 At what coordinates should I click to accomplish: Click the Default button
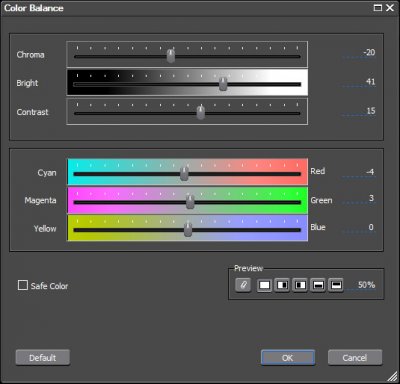(x=43, y=358)
